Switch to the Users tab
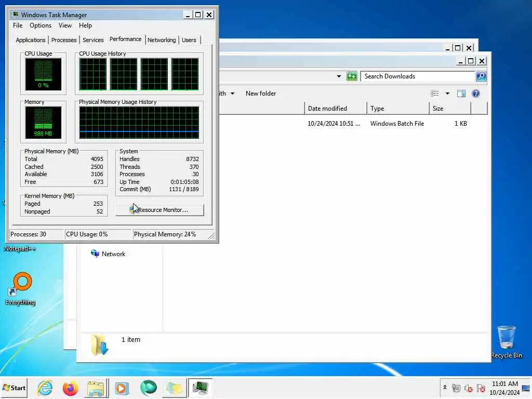 click(189, 40)
